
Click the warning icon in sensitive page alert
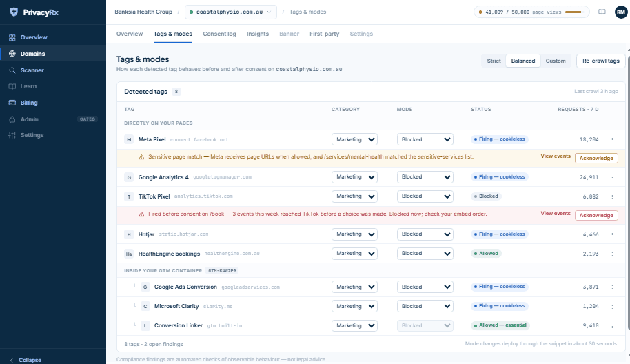141,157
